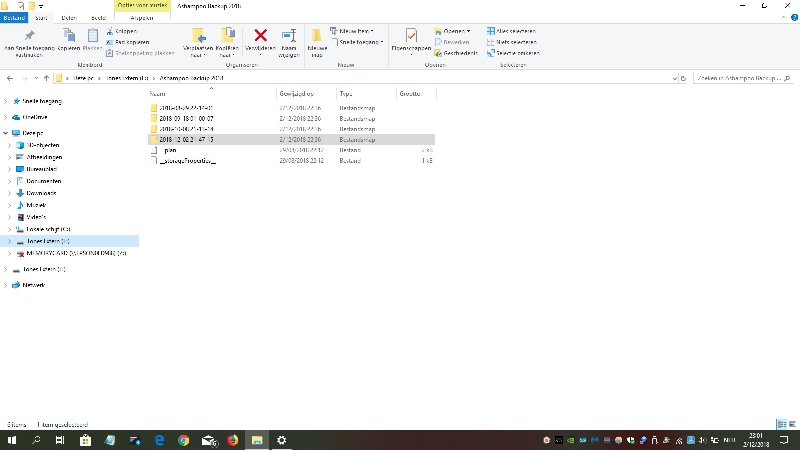
Task: Collapse the Deze pc tree node
Action: click(x=7, y=132)
